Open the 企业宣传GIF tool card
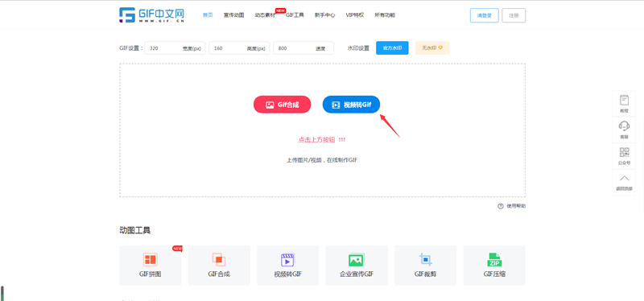 (357, 266)
